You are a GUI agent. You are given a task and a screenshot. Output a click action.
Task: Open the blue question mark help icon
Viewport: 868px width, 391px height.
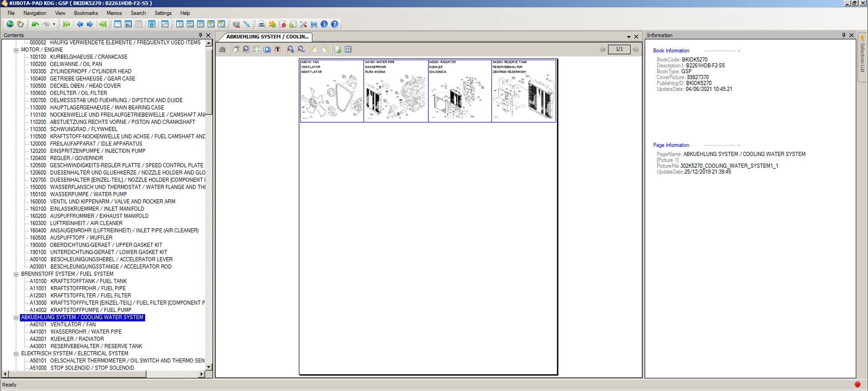point(335,24)
